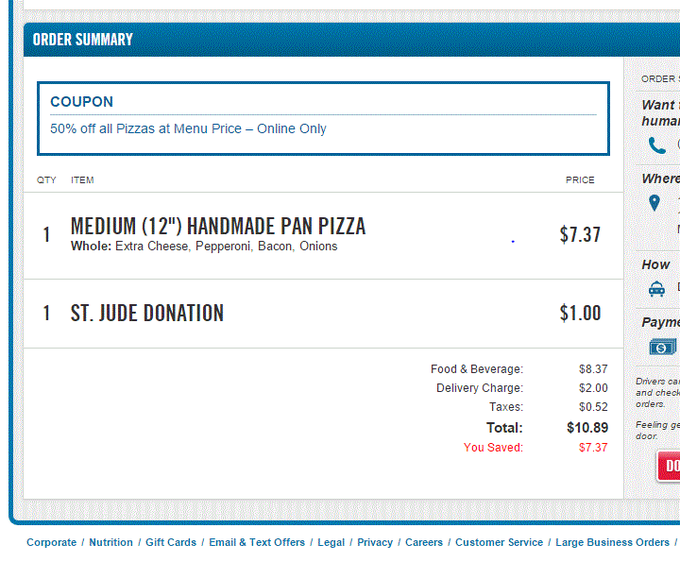Open the Customer Service link
680x562 pixels.
pyautogui.click(x=499, y=542)
